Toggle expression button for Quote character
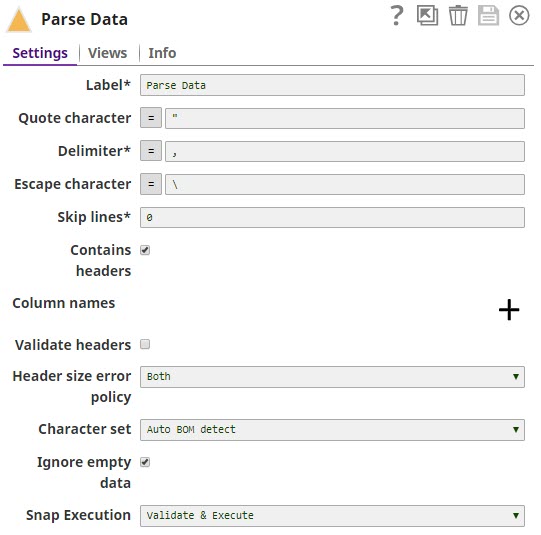 pos(151,118)
